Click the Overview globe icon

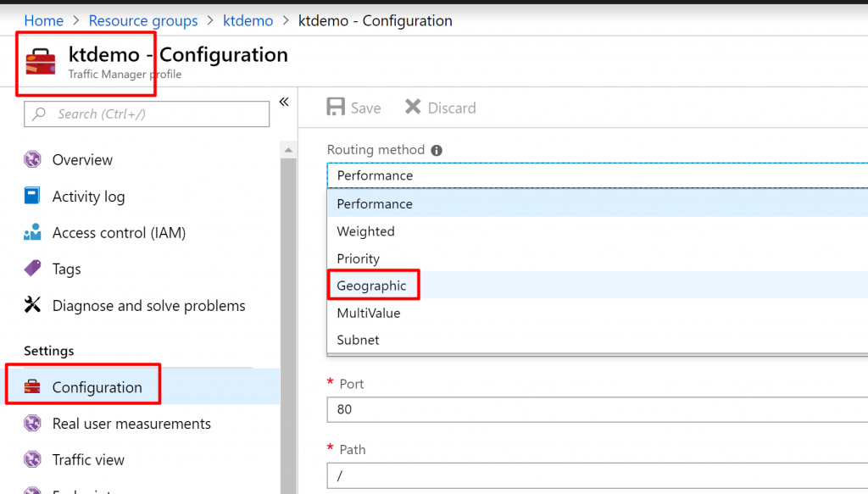32,159
